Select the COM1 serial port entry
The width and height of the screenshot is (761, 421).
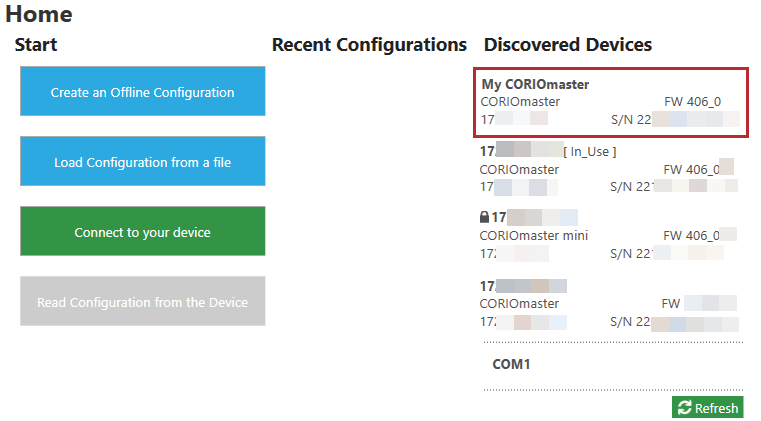point(511,364)
